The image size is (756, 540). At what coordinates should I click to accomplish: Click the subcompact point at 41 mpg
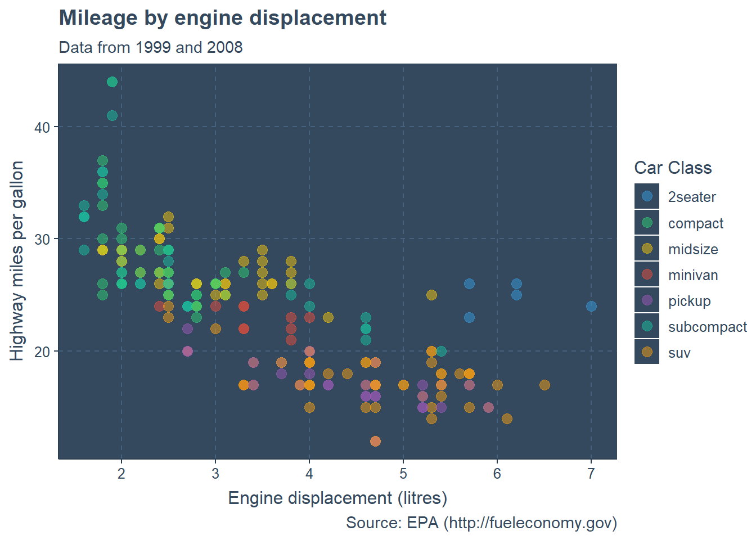tap(112, 115)
